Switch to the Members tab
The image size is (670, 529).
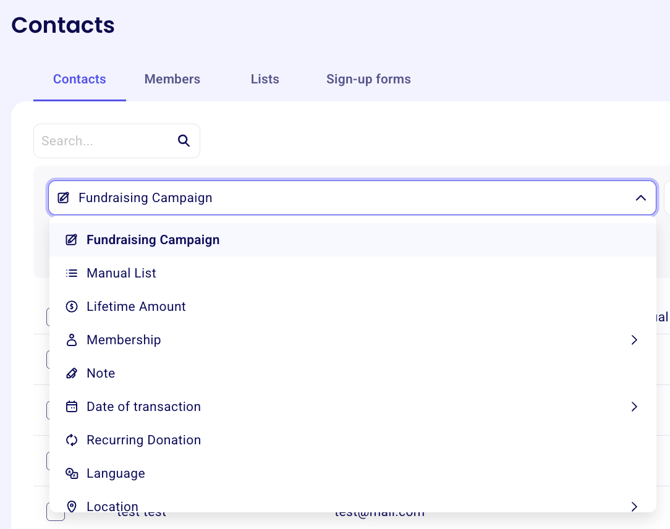172,79
